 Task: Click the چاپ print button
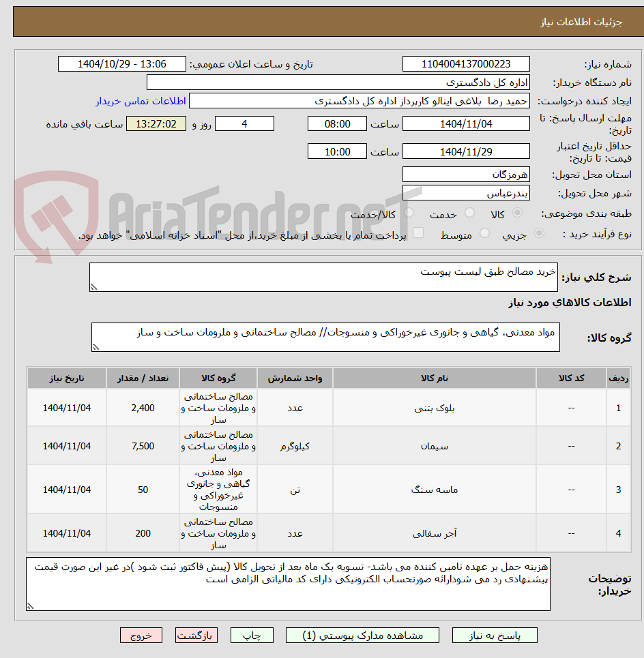tap(252, 635)
